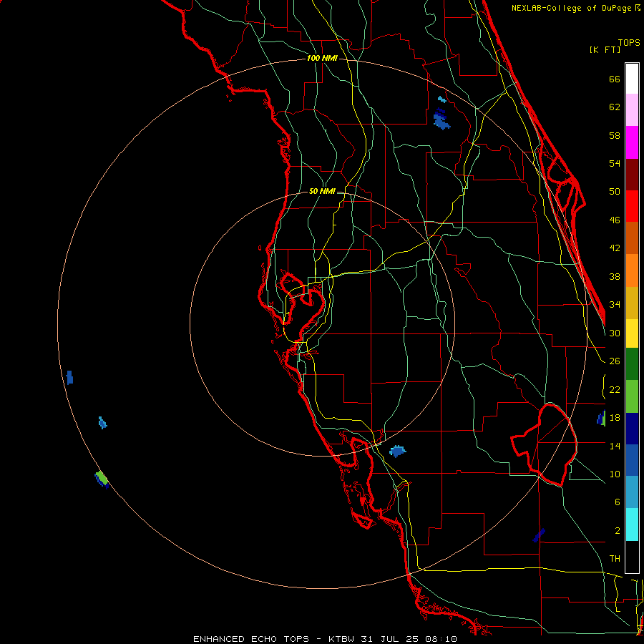The width and height of the screenshot is (644, 644).
Task: Click the legend value '58'
Action: 615,135
